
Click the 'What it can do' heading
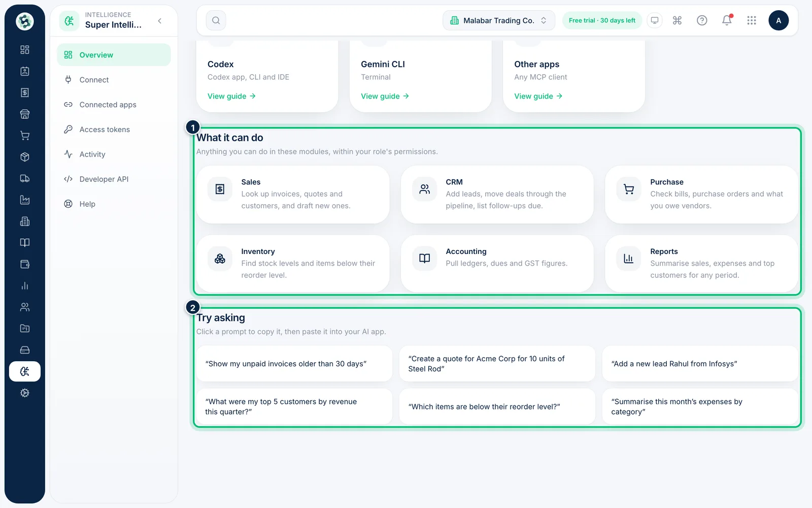[x=230, y=138]
